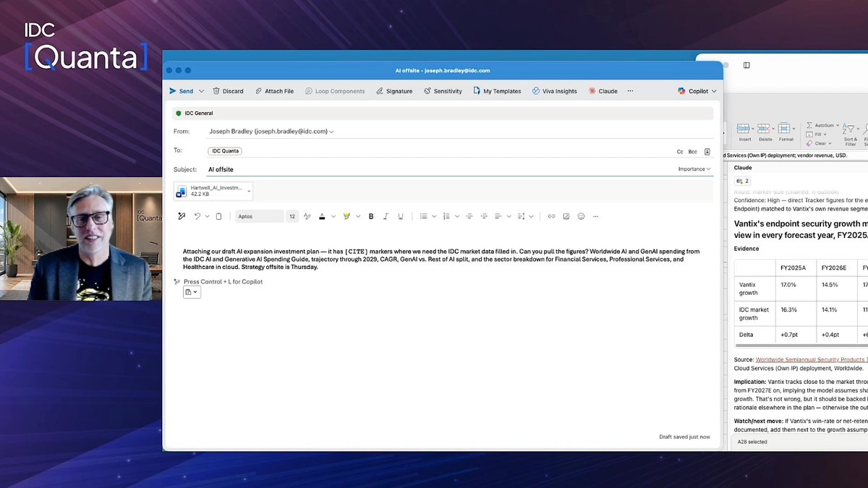Image resolution: width=868 pixels, height=488 pixels.
Task: Click the line spacing icon
Action: 522,216
